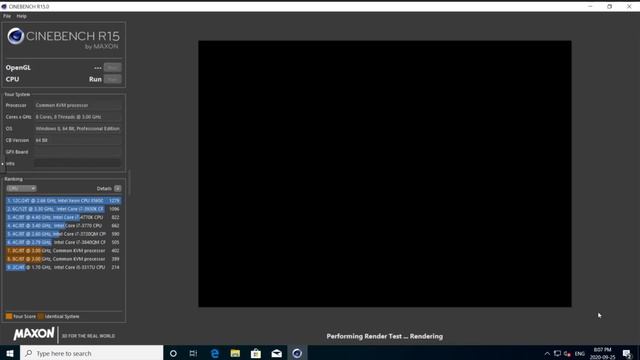640x360 pixels.
Task: Click the network tray icon
Action: tap(557, 353)
